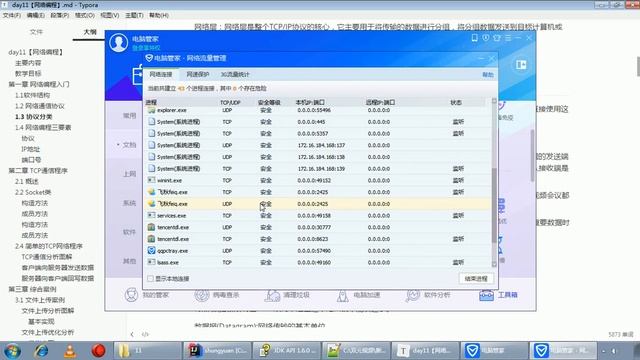This screenshot has height=360, width=640.
Task: Switch to JDK API 1.6.0 taskbar item
Action: tap(287, 351)
